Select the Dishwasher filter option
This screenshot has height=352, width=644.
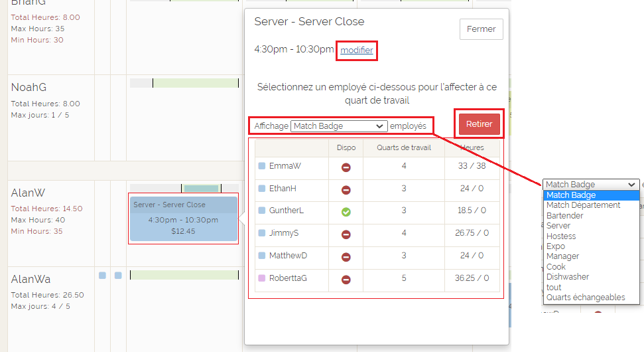point(567,277)
